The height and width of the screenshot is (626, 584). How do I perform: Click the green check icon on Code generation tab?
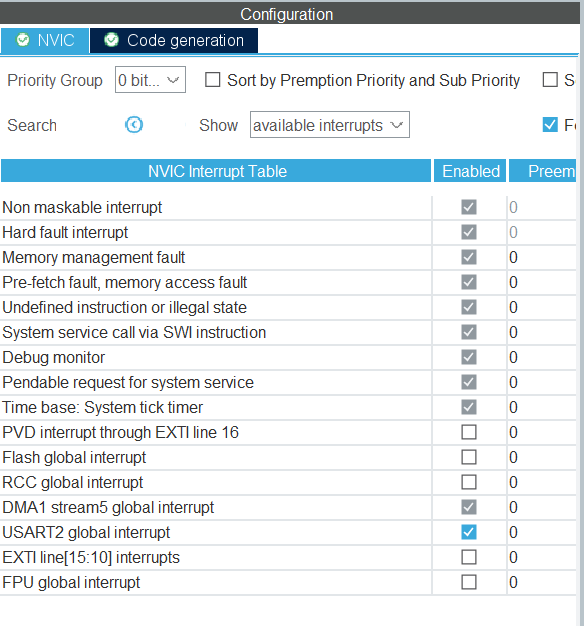click(111, 40)
